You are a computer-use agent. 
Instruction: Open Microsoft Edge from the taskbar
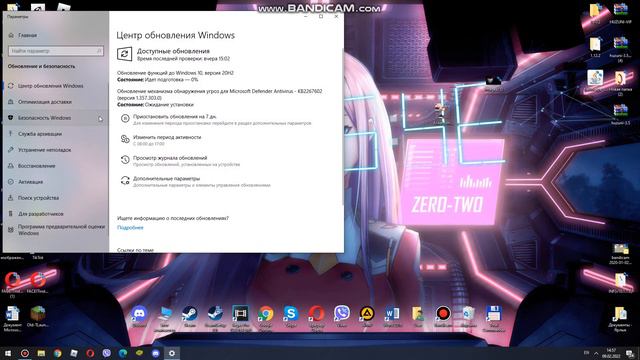(x=123, y=353)
